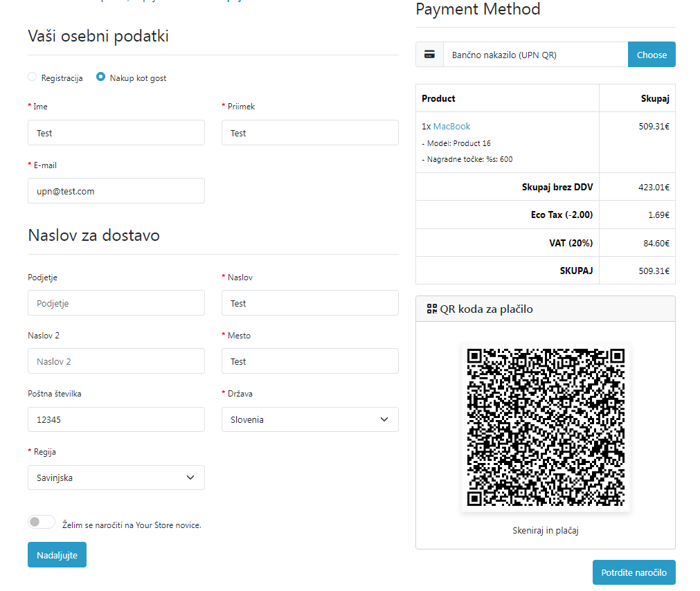Focus the Naslov 2 address field
Image resolution: width=700 pixels, height=591 pixels.
[116, 361]
